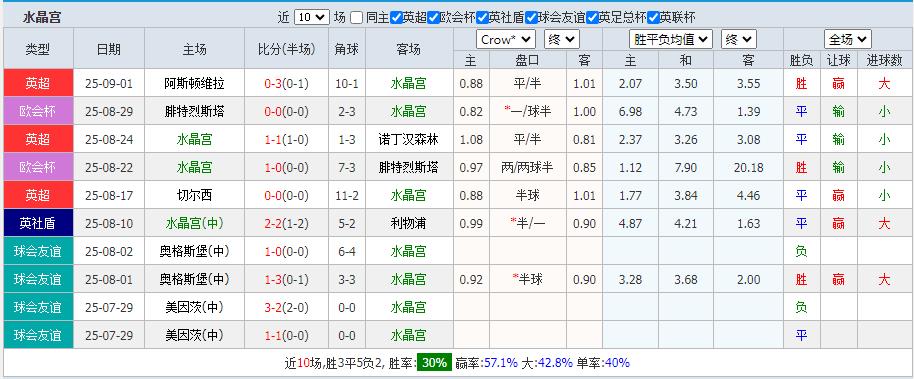Click 大 result in 25-08-01 row

point(884,279)
